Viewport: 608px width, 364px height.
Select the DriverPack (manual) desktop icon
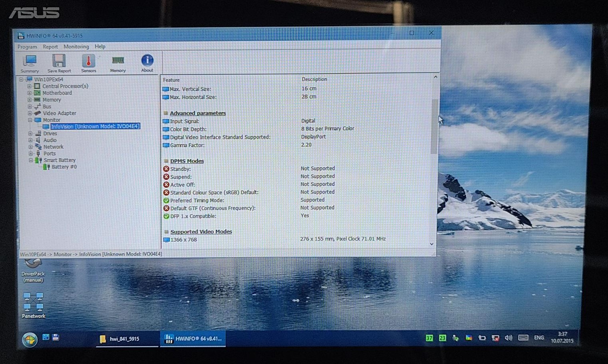point(33,271)
